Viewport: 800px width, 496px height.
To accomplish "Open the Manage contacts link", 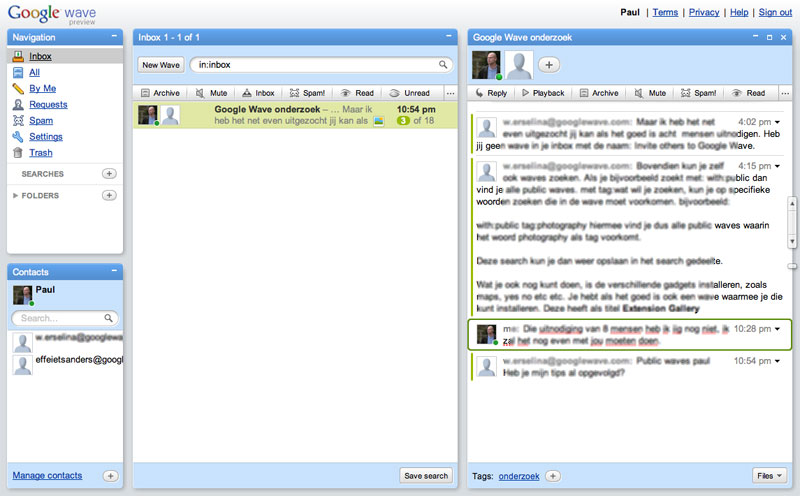I will pyautogui.click(x=47, y=476).
